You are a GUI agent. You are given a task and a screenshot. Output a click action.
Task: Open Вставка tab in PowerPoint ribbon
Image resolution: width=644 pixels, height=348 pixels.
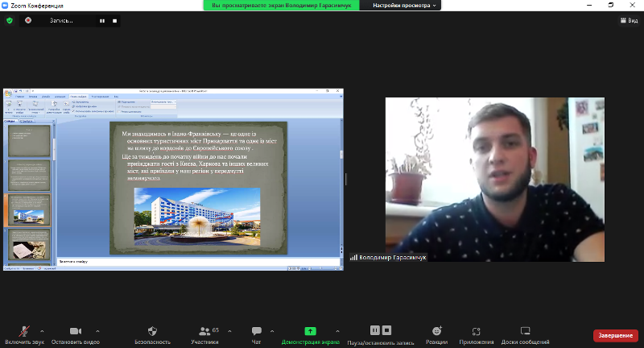33,97
